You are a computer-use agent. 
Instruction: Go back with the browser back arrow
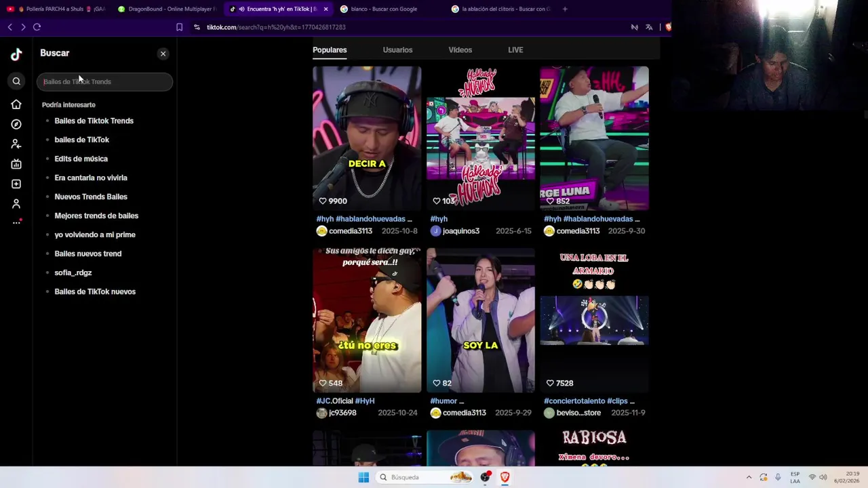coord(9,27)
